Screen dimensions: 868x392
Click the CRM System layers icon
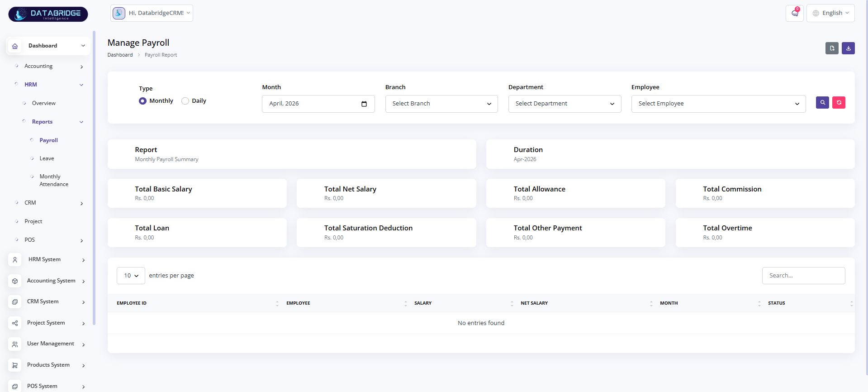click(x=15, y=302)
